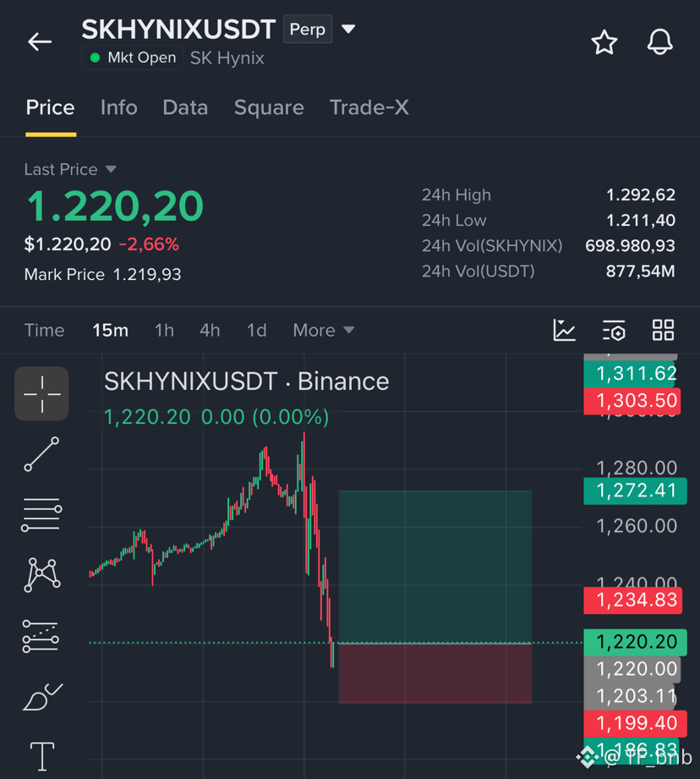Screen dimensions: 700x779
Task: Open chart indicators line-graph icon
Action: click(565, 330)
